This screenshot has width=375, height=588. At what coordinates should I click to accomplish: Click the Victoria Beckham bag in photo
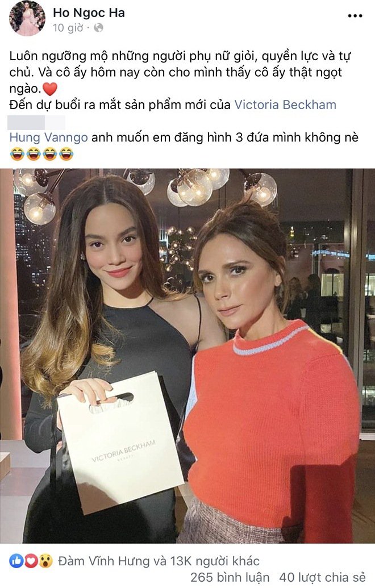[x=121, y=441]
